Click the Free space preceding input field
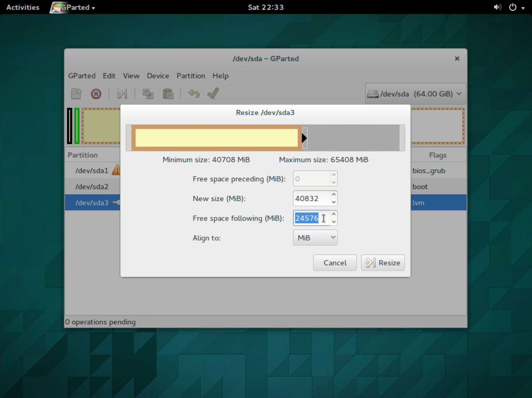The image size is (532, 398). [312, 179]
